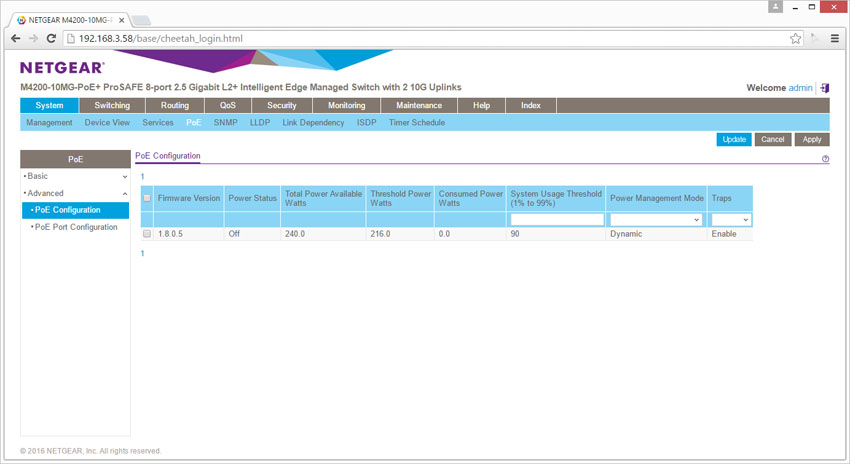
Task: Open a new browser tab
Action: pyautogui.click(x=141, y=20)
